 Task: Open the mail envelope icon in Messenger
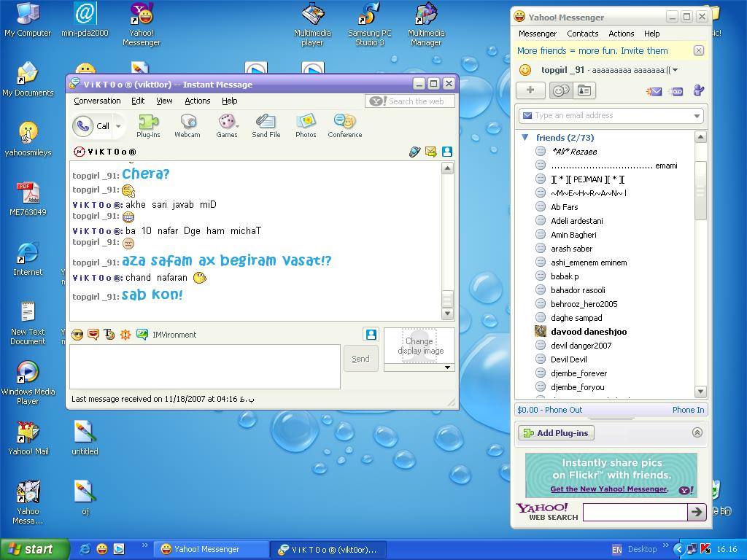[x=654, y=91]
